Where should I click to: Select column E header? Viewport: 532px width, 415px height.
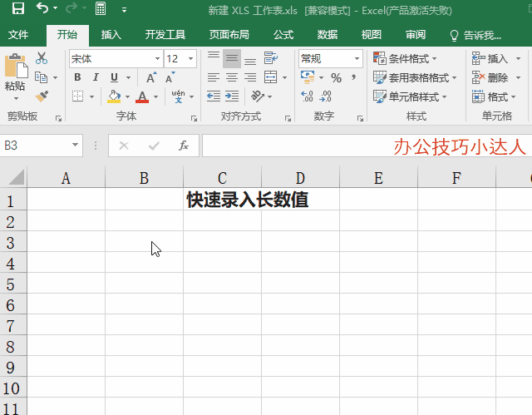click(x=378, y=177)
